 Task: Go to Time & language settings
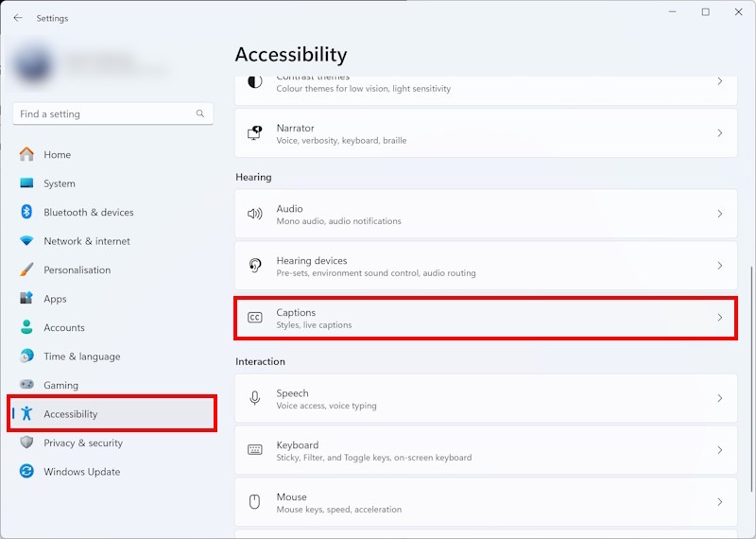[x=81, y=356]
